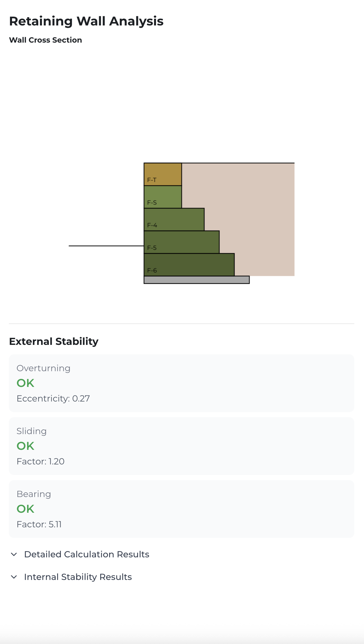
Task: Click the Retaining Wall Analysis title
Action: pos(86,21)
